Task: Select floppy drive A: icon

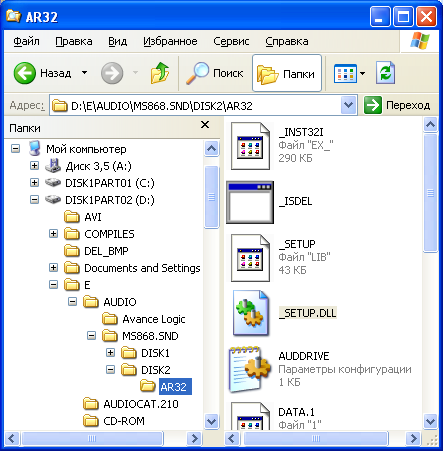Action: point(53,166)
